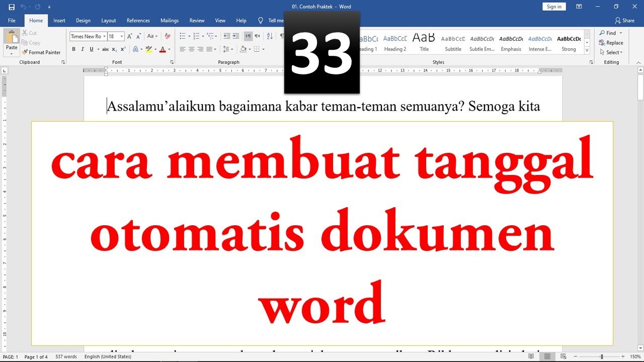
Task: Click the 537 words count in status bar
Action: click(x=66, y=357)
